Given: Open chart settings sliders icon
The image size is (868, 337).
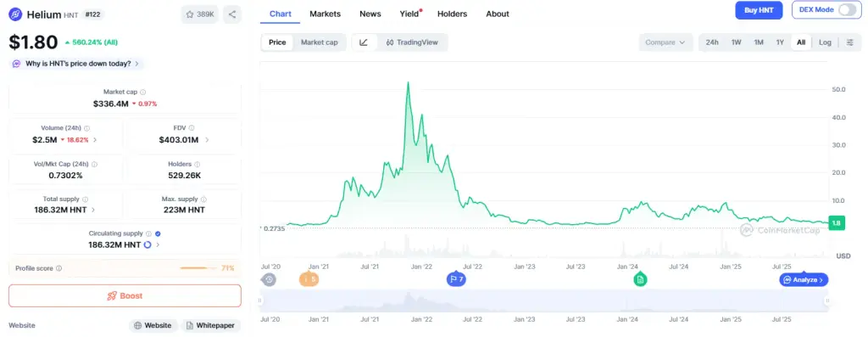Looking at the screenshot, I should coord(849,42).
